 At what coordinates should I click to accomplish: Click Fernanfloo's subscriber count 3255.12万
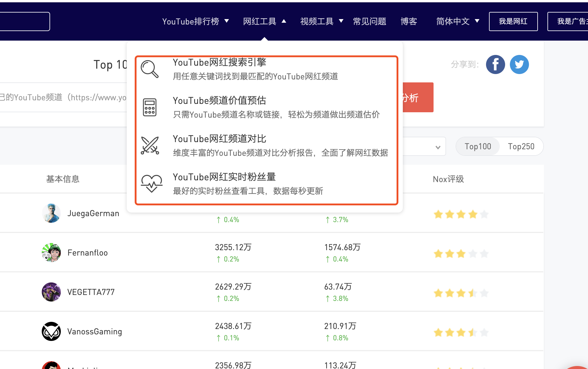tap(233, 247)
